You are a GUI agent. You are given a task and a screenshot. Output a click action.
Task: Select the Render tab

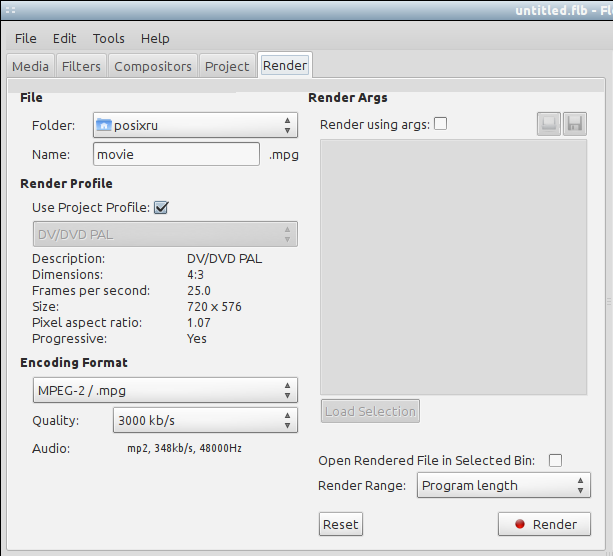pyautogui.click(x=285, y=65)
